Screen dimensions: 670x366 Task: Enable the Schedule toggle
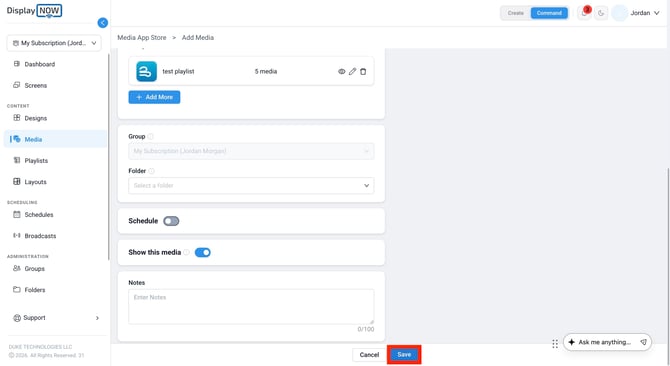pyautogui.click(x=171, y=221)
